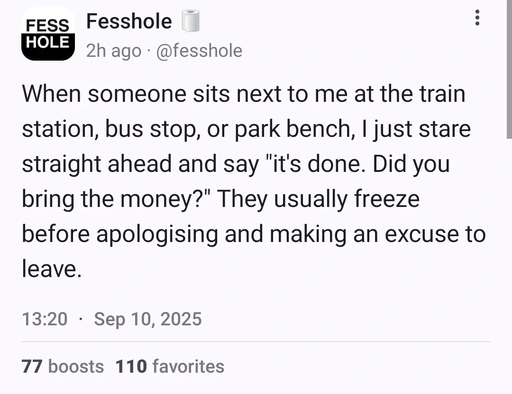
Task: Click the word "leave." ending the post
Action: pyautogui.click(x=52, y=269)
